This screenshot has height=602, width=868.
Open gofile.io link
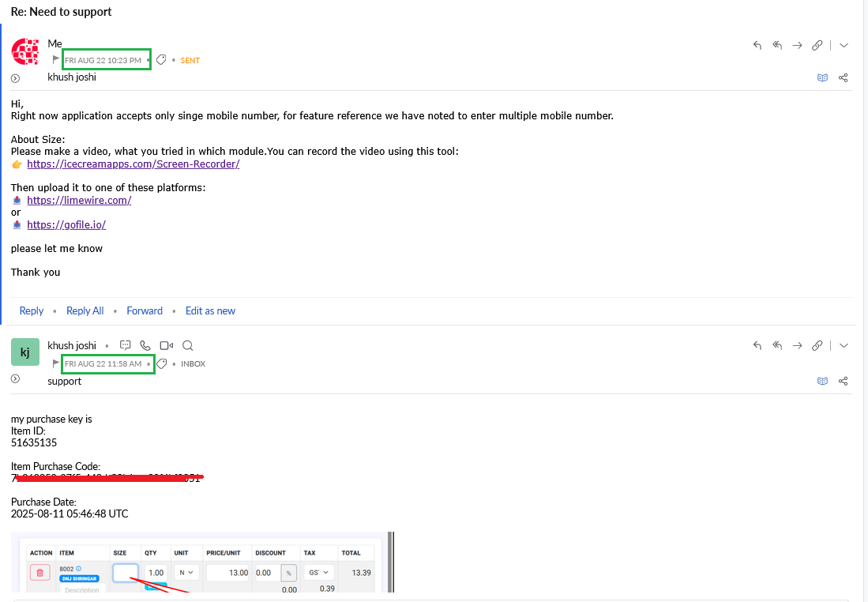point(66,225)
